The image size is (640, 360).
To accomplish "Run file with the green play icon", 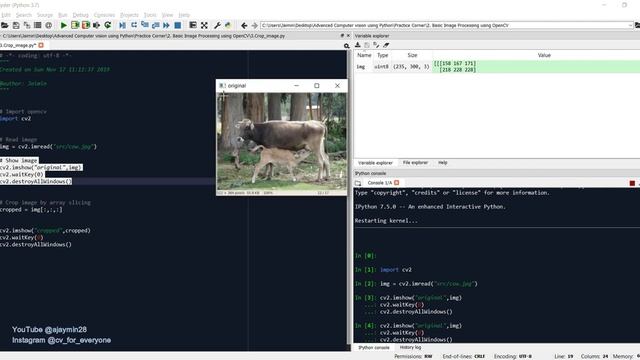I will 64,25.
